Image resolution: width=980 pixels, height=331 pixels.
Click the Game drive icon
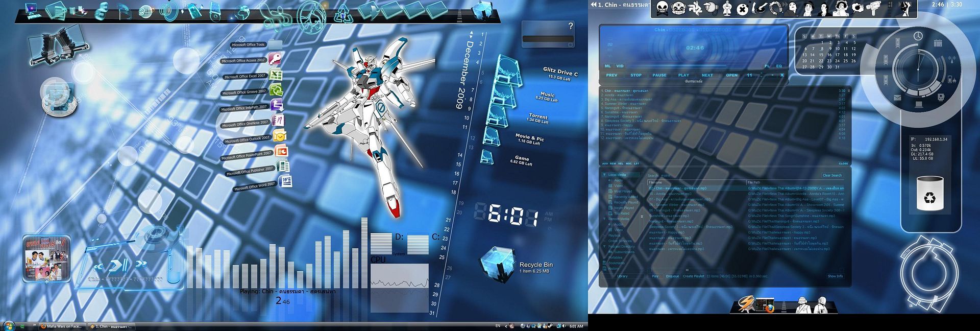pos(486,157)
